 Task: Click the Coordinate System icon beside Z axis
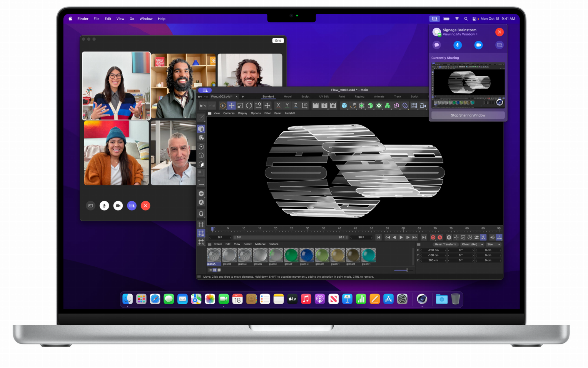point(305,105)
